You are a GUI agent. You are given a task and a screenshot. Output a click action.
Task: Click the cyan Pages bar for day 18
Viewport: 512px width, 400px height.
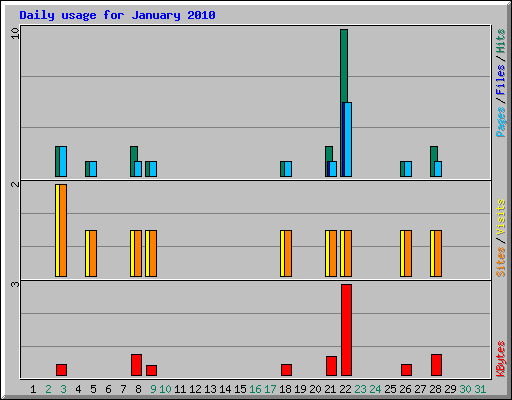coord(288,169)
